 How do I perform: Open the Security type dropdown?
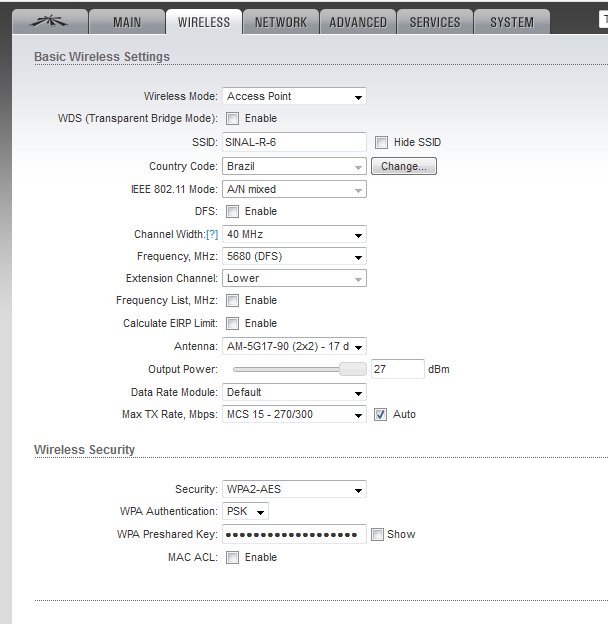294,489
